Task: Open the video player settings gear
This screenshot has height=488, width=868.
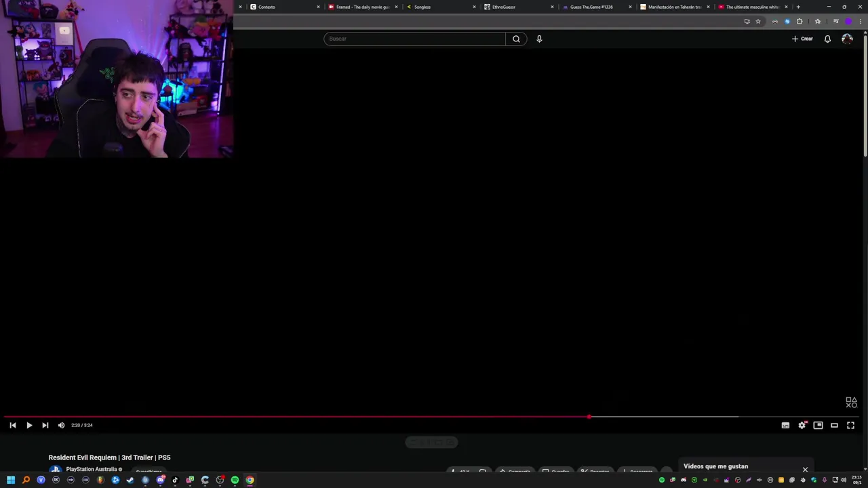Action: tap(802, 425)
